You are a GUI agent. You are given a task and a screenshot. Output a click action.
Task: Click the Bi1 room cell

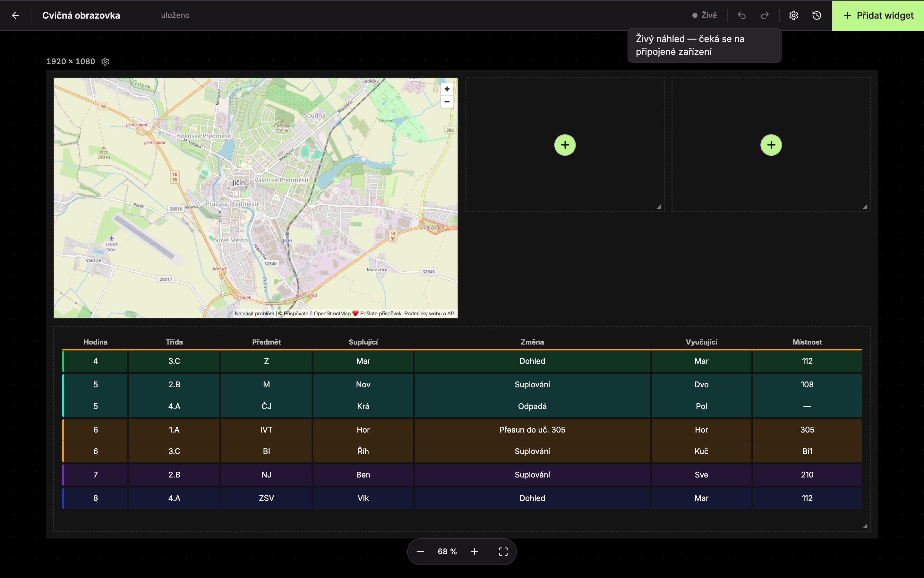tap(807, 451)
